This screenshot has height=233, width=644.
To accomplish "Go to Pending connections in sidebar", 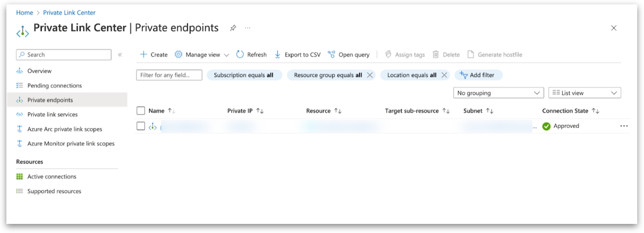I will pos(54,85).
